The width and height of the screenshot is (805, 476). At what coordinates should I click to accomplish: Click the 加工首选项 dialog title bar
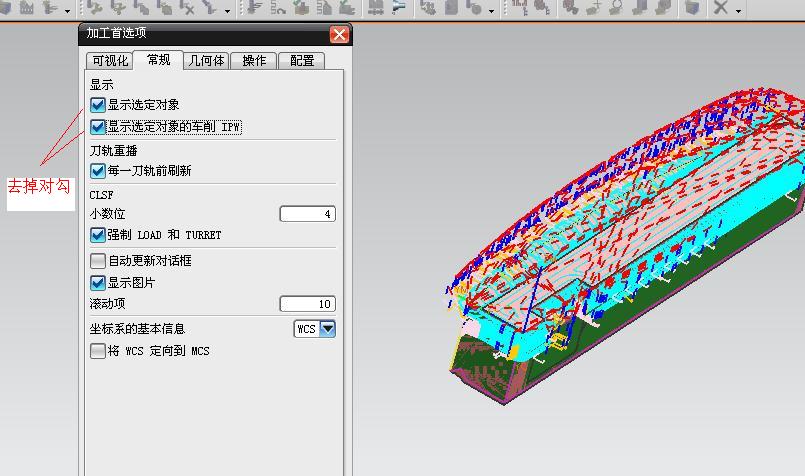tap(216, 34)
